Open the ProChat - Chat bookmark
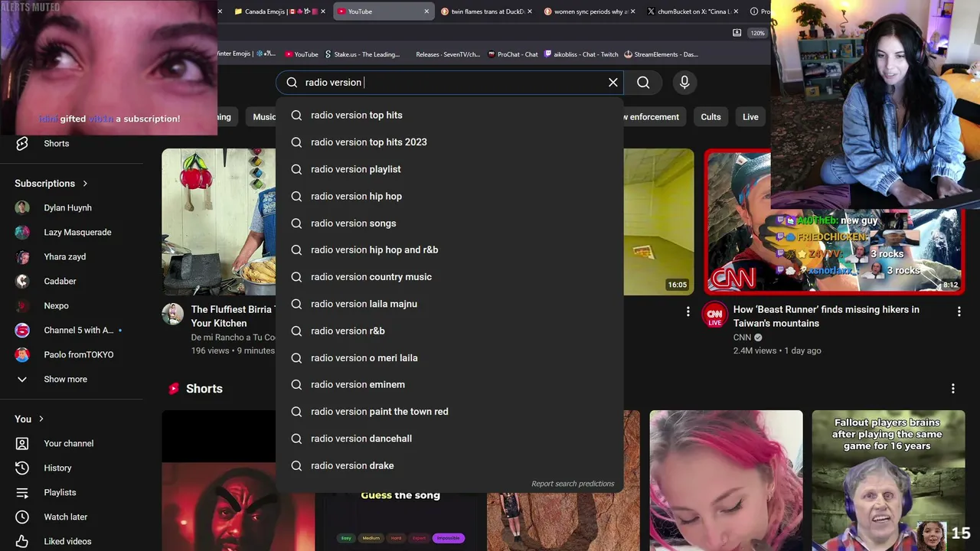The width and height of the screenshot is (980, 551). coord(512,54)
